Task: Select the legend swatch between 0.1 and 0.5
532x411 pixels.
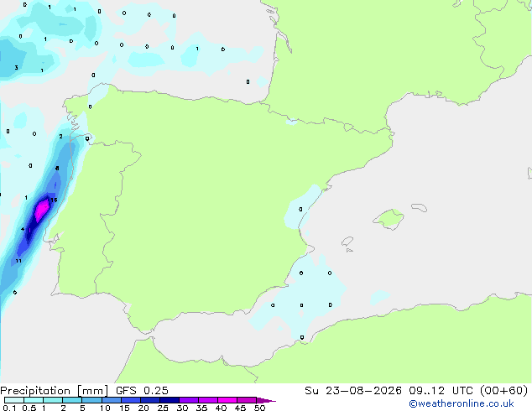Action: pos(14,400)
